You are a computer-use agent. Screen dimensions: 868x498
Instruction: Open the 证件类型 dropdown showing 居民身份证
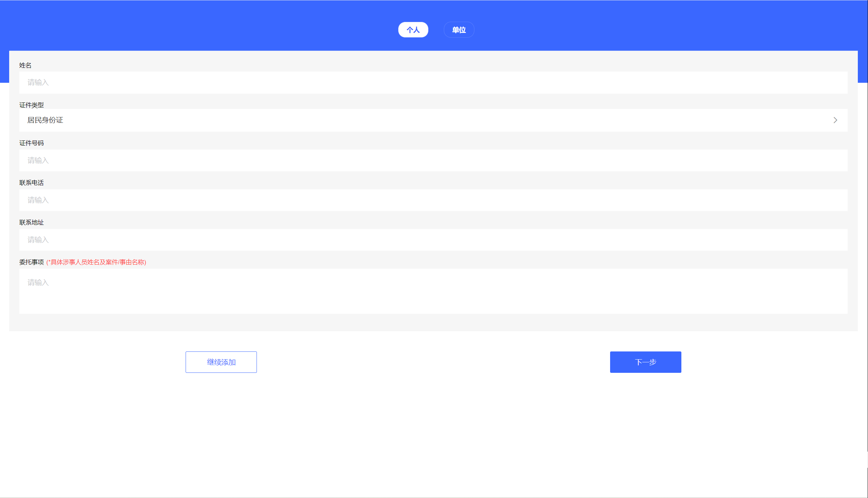tap(433, 120)
